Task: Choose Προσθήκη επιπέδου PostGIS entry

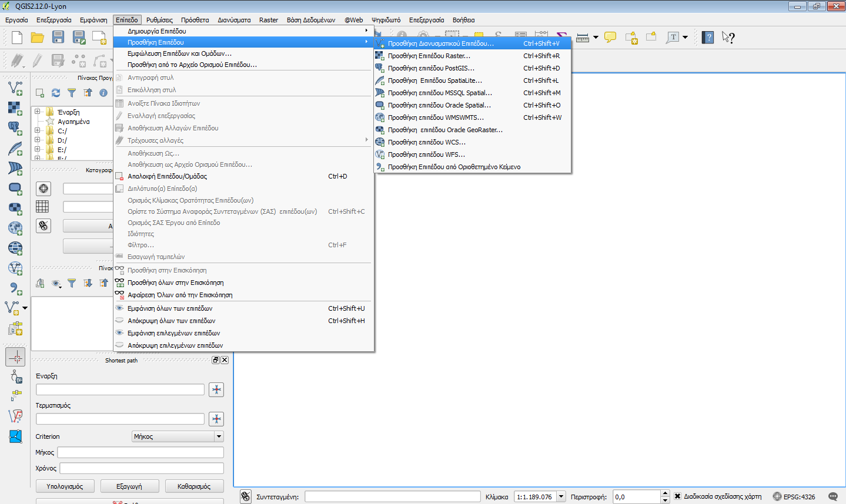Action: click(473, 68)
